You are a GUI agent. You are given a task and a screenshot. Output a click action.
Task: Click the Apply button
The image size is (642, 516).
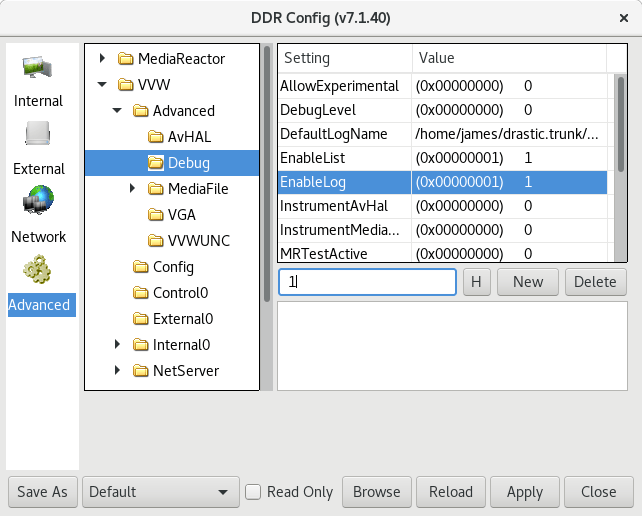click(525, 492)
